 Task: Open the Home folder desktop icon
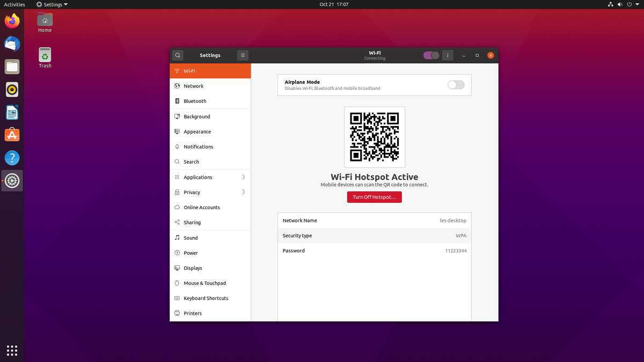point(45,23)
